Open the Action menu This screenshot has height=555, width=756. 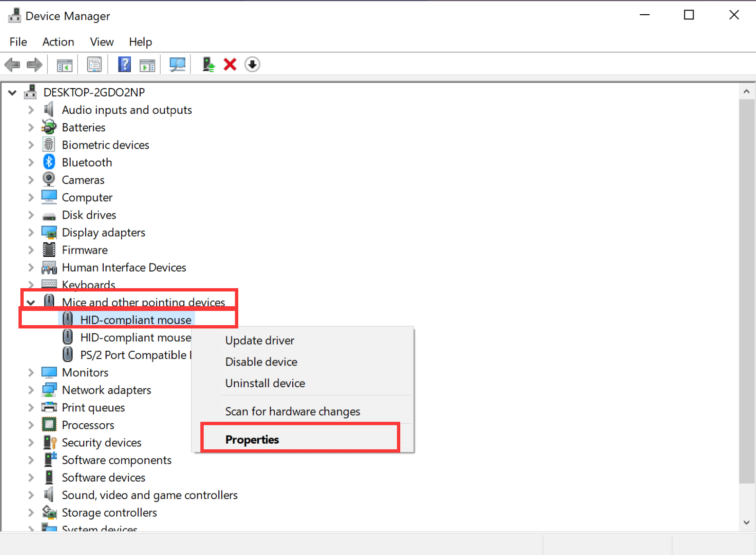click(x=58, y=42)
